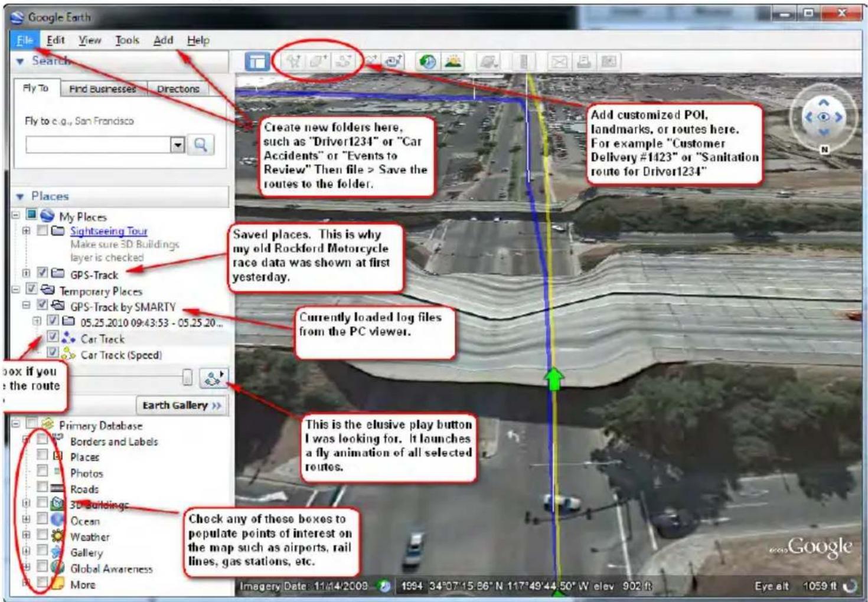Select the ruler measuring tool
Viewport: 868px width, 602px height.
pos(523,61)
